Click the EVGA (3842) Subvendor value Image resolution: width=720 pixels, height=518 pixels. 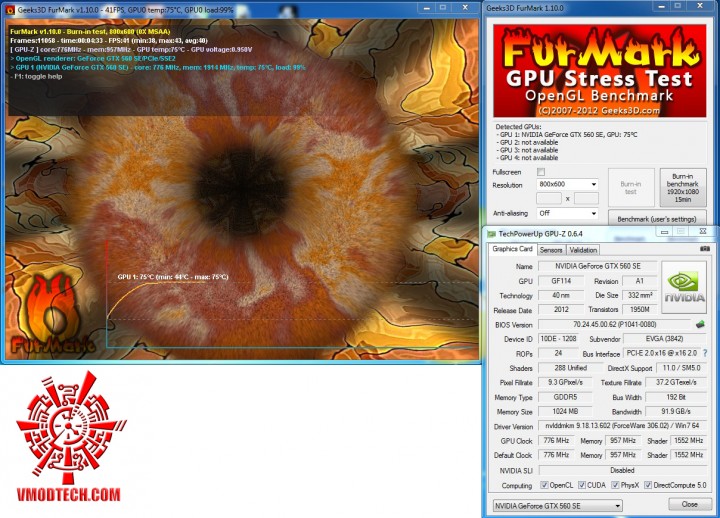pyautogui.click(x=664, y=339)
